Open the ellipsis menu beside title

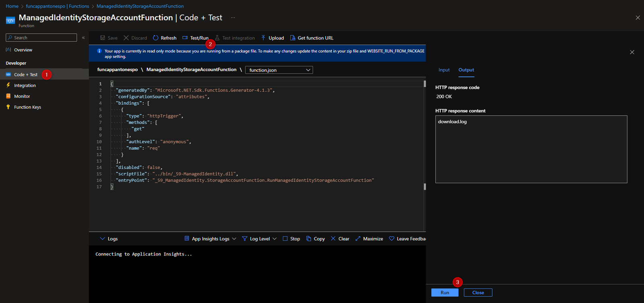click(233, 18)
